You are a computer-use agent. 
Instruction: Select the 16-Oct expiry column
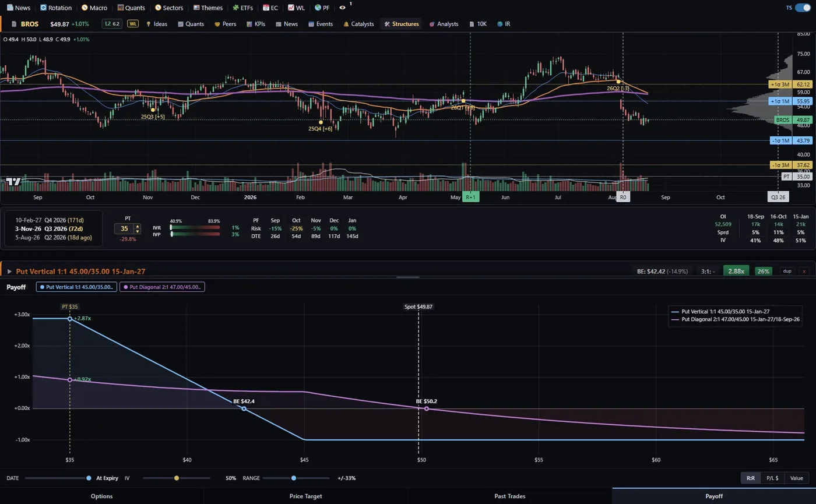point(779,228)
